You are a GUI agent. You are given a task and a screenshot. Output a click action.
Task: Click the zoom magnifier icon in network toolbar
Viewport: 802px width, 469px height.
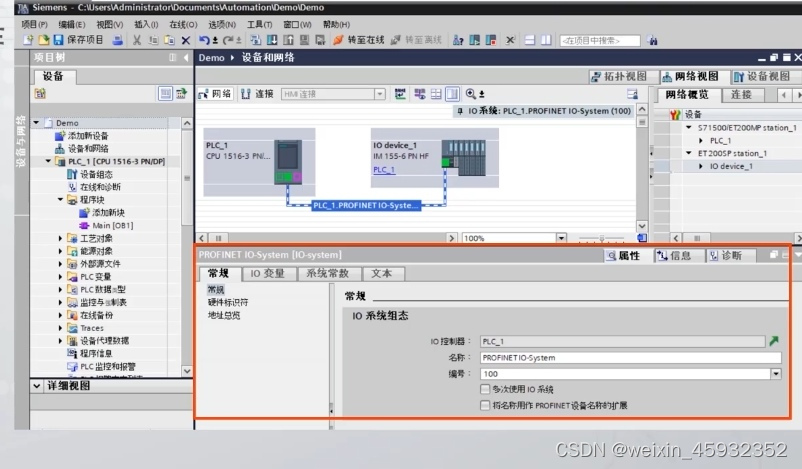pyautogui.click(x=471, y=94)
